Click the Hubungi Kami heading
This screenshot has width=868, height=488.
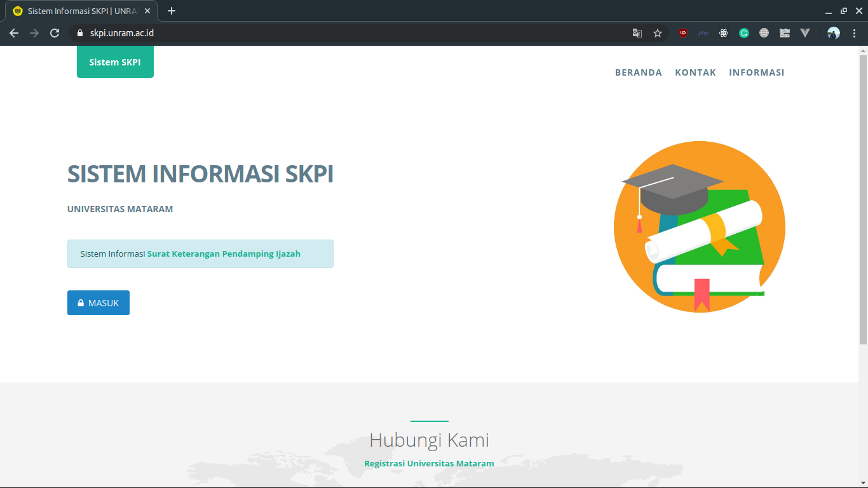pyautogui.click(x=429, y=440)
